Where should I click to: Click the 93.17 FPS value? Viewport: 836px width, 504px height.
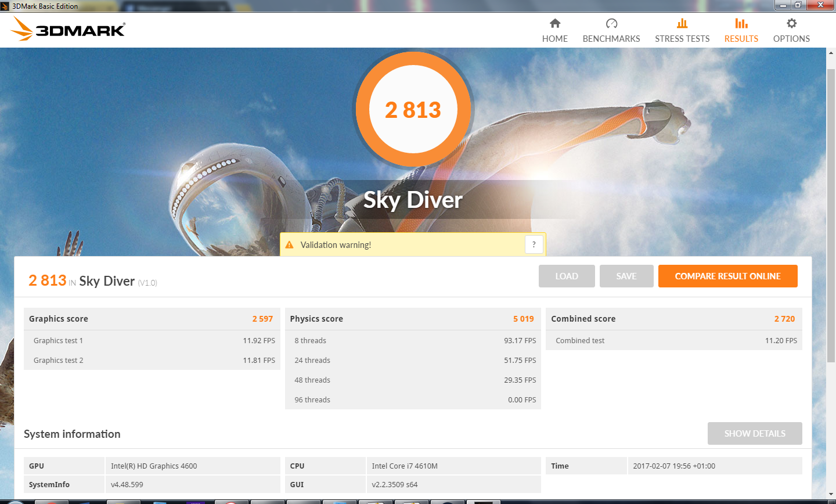click(520, 341)
